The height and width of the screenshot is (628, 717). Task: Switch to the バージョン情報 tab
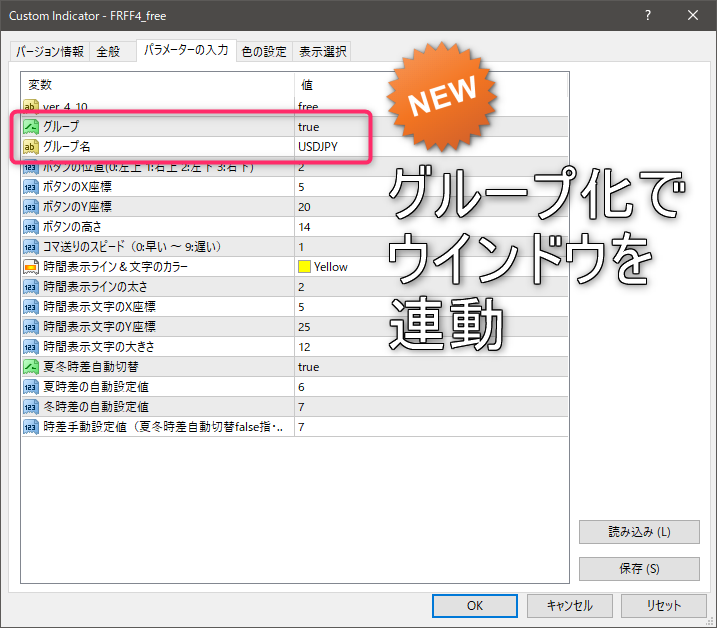pyautogui.click(x=50, y=52)
